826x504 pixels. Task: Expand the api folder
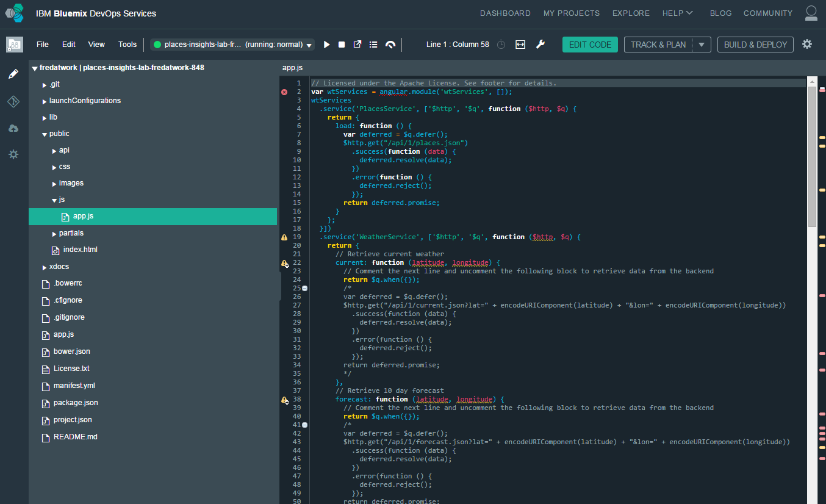[x=54, y=151]
